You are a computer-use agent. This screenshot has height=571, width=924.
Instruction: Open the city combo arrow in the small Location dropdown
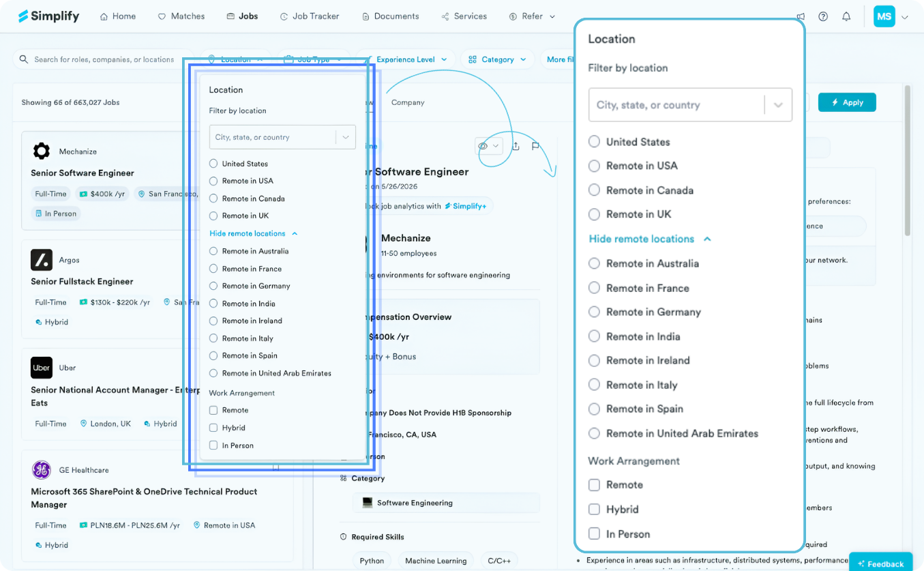pyautogui.click(x=346, y=137)
